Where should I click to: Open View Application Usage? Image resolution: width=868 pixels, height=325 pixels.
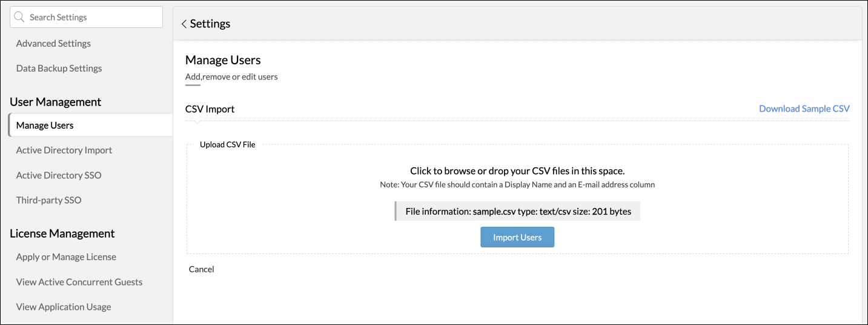[64, 307]
